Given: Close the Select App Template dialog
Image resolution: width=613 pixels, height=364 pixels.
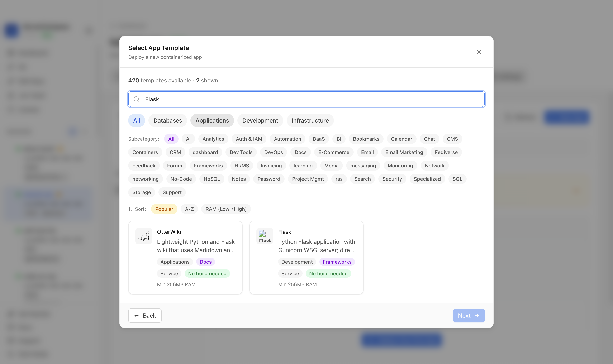Looking at the screenshot, I should (479, 52).
